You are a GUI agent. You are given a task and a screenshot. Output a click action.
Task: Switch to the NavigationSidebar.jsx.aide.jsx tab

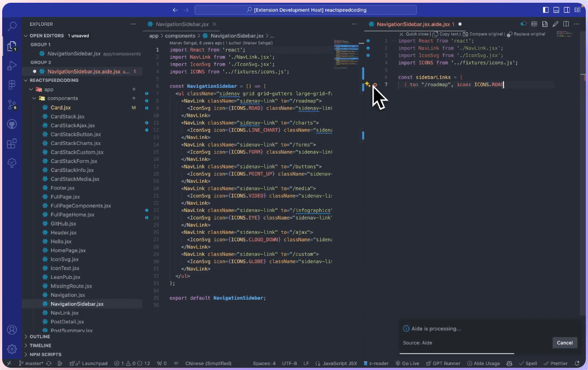pyautogui.click(x=414, y=24)
